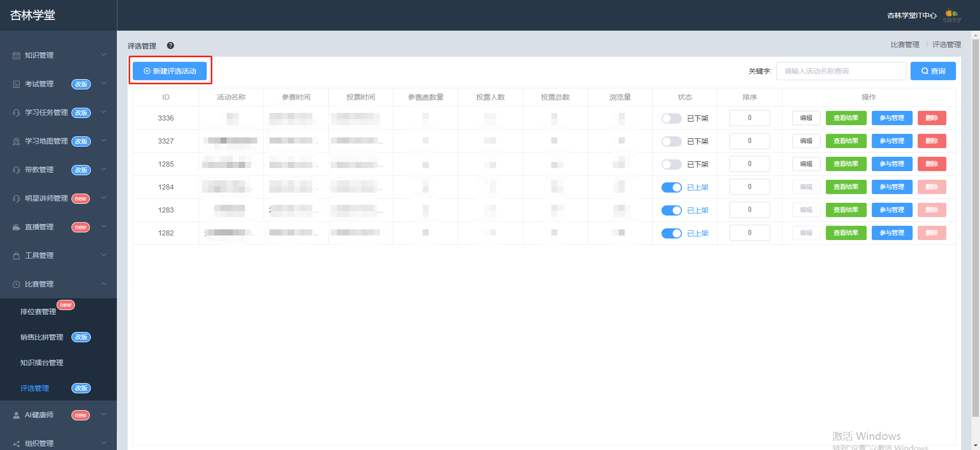Enable the status toggle for row 3336
This screenshot has width=980, height=450.
(671, 118)
